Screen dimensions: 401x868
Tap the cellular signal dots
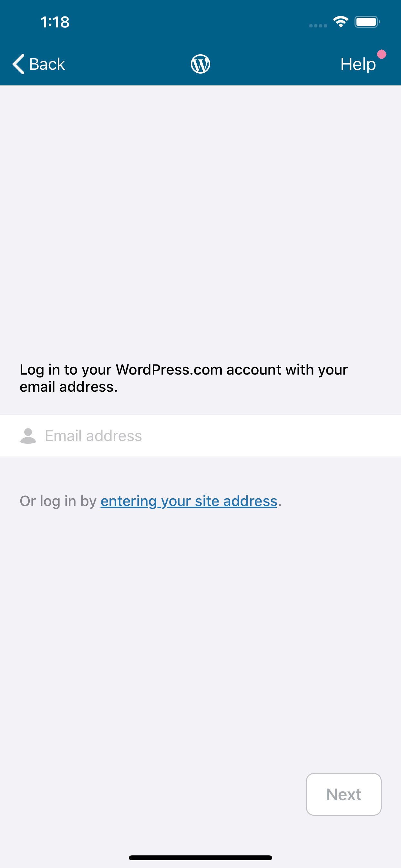318,26
